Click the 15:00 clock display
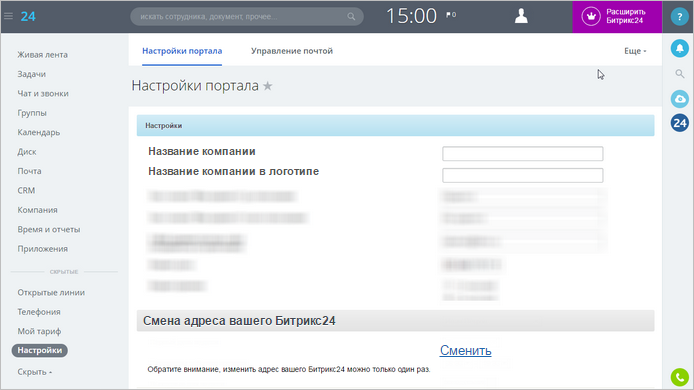The width and height of the screenshot is (694, 390). (x=412, y=16)
